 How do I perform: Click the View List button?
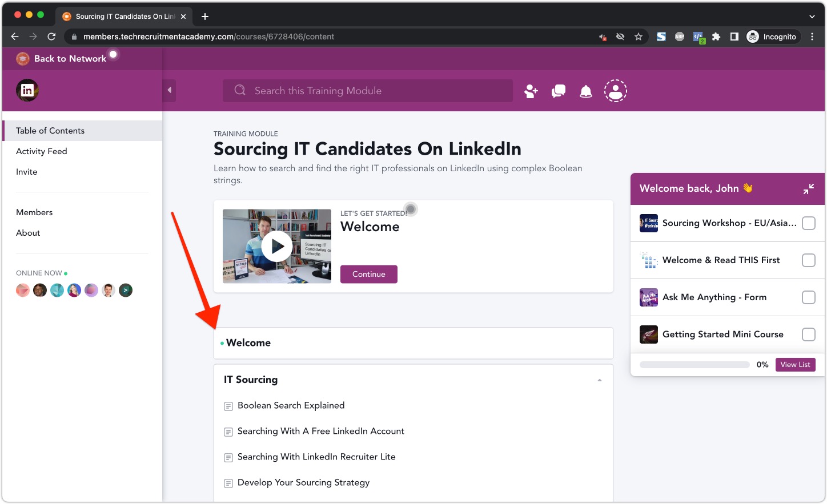(x=795, y=365)
